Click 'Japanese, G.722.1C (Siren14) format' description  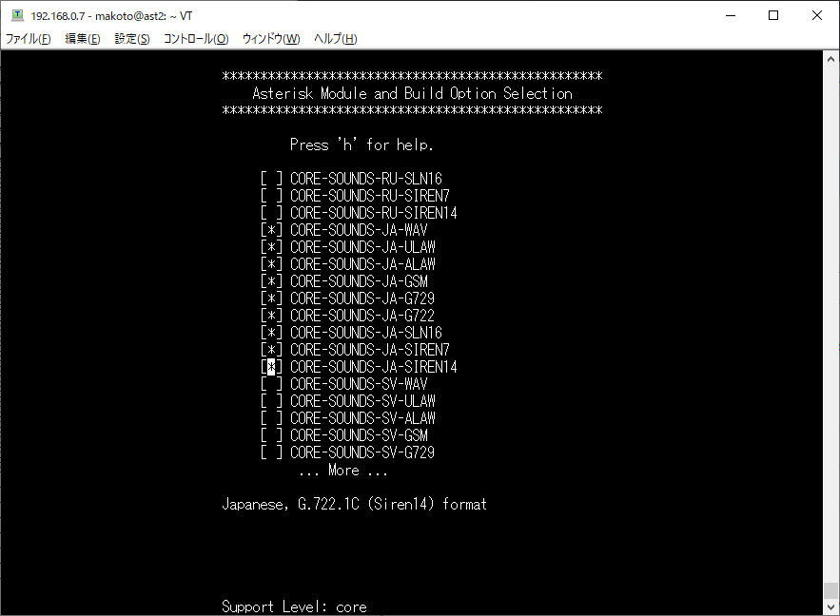tap(355, 504)
